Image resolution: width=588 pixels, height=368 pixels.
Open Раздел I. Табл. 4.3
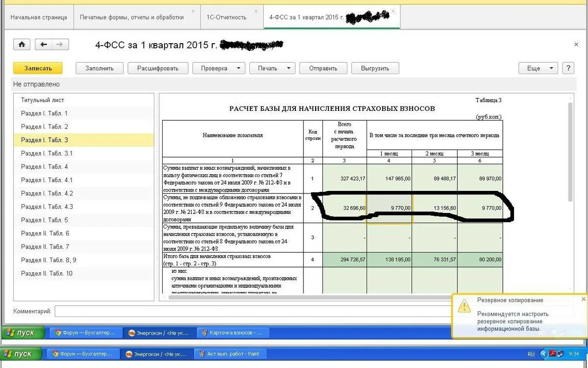(84, 207)
